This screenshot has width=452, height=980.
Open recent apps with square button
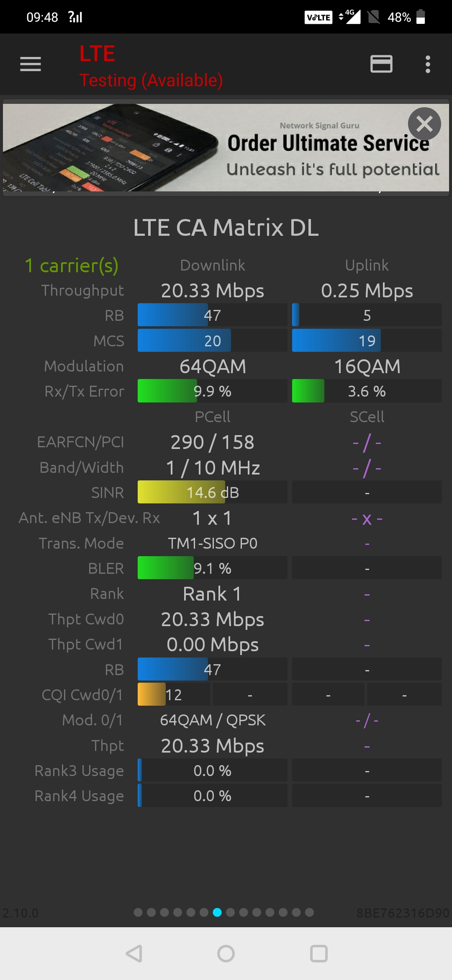click(x=318, y=954)
